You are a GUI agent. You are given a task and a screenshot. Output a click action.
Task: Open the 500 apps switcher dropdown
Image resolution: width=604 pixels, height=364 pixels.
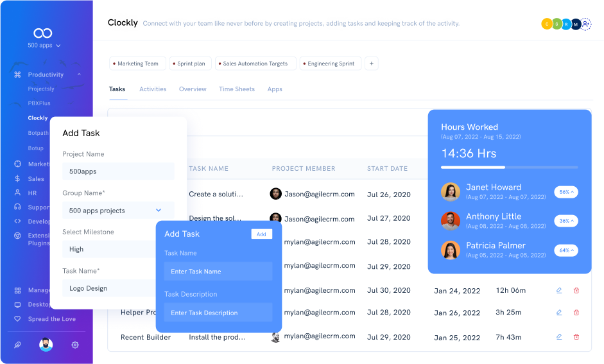coord(44,46)
